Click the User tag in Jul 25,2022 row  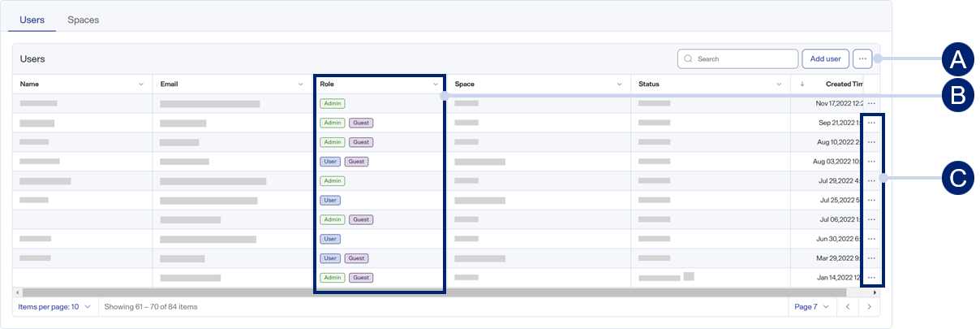click(330, 200)
